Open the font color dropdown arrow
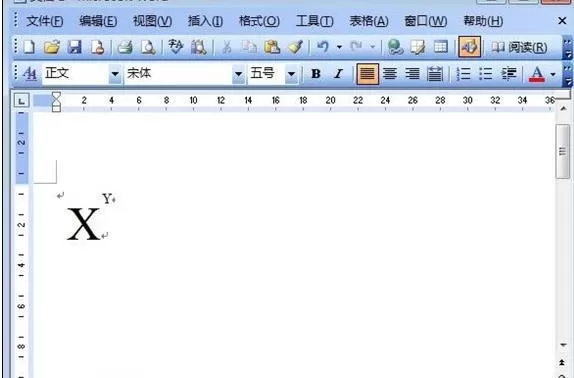The width and height of the screenshot is (574, 378). pos(553,75)
